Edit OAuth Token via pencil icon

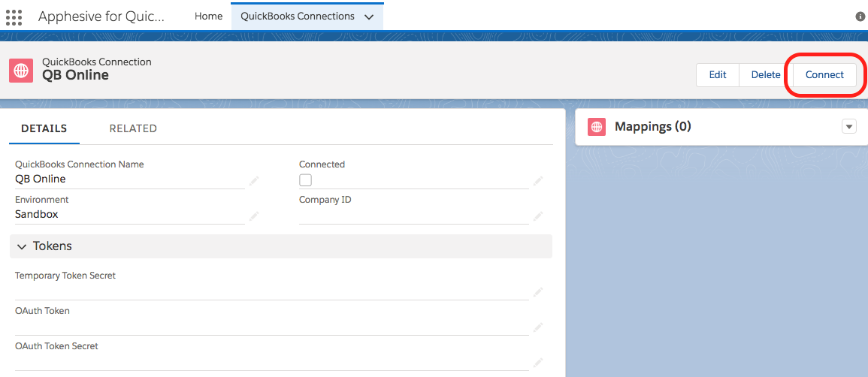(538, 327)
